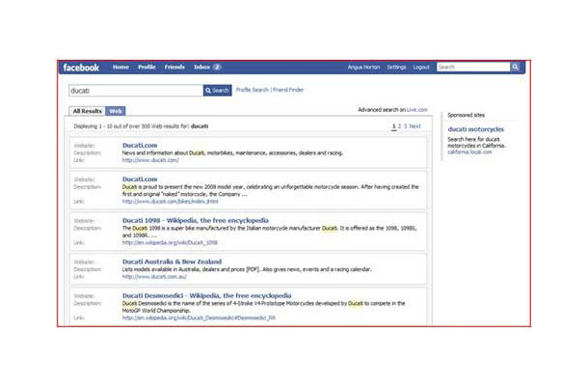
Task: Open Settings in the top bar
Action: (396, 68)
